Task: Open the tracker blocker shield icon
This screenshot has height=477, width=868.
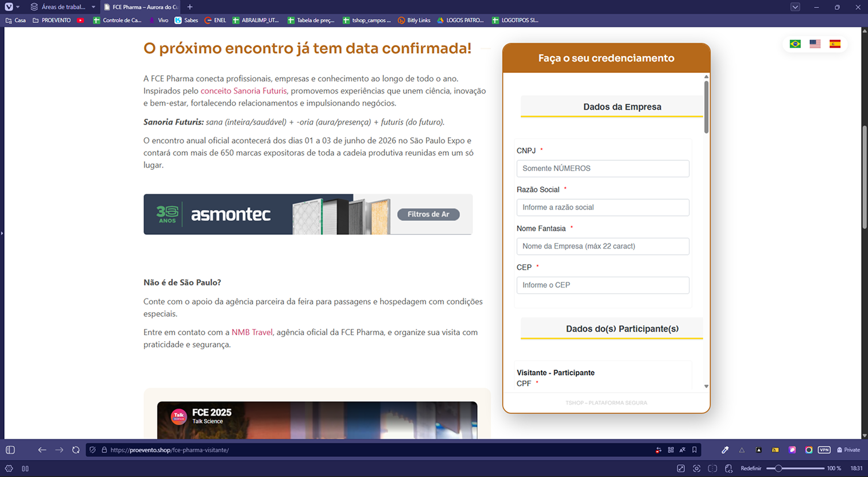Action: click(x=93, y=450)
